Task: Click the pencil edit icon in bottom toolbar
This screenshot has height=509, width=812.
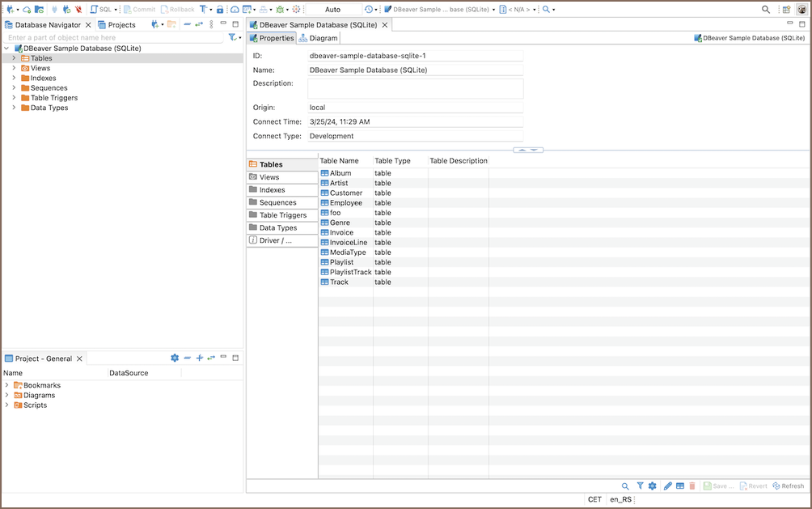Action: click(x=667, y=486)
